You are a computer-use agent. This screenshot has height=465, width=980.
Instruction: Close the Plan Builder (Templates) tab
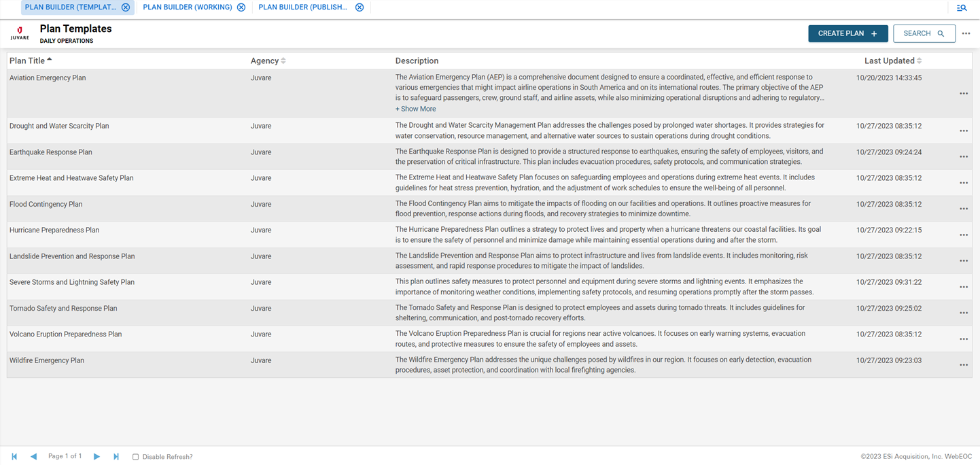124,7
